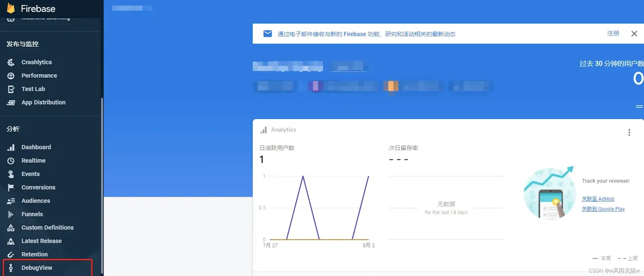The height and width of the screenshot is (276, 644).
Task: Click the 无数据 placeholder text
Action: (446, 204)
